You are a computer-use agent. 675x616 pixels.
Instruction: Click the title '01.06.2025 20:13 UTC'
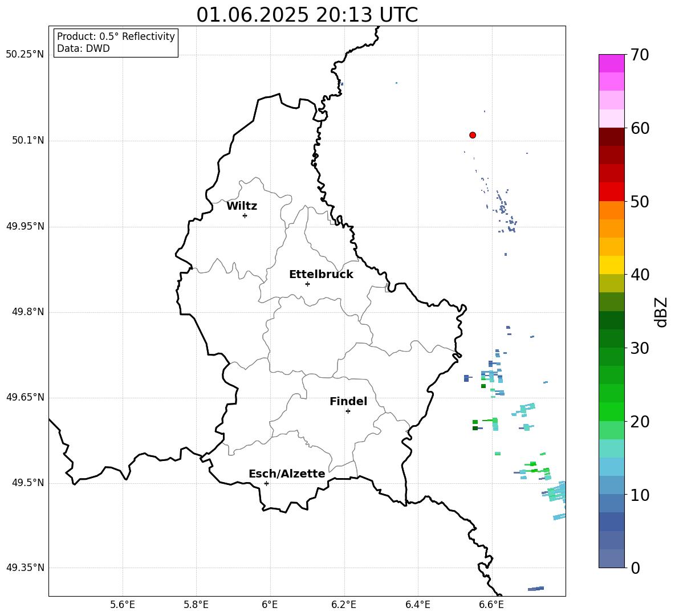pos(307,15)
